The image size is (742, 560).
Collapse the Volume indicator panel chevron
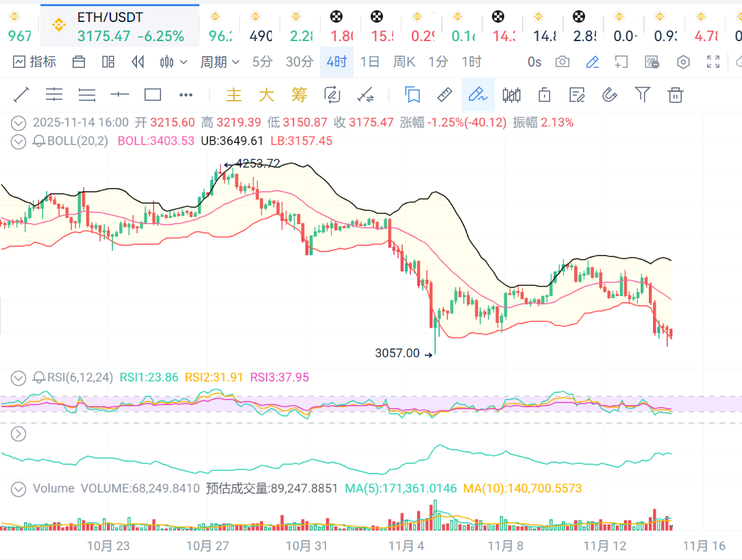pyautogui.click(x=19, y=489)
